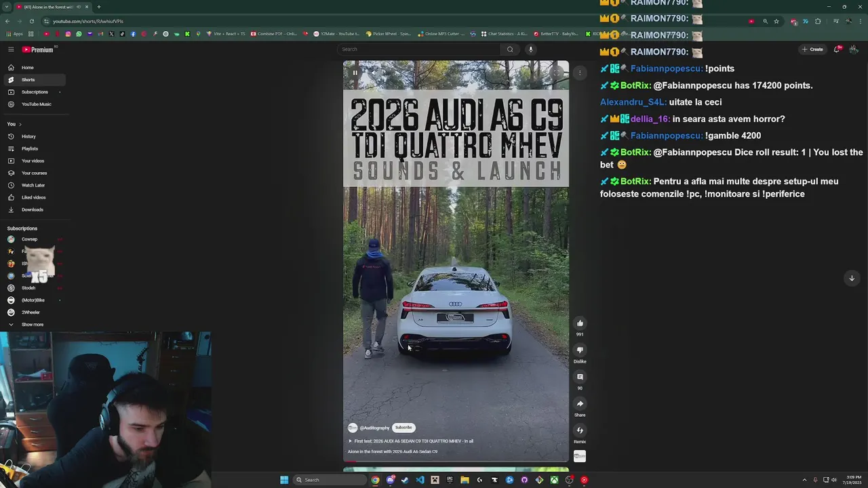Open the Picker Wheel bookmark
868x488 pixels.
pos(389,34)
